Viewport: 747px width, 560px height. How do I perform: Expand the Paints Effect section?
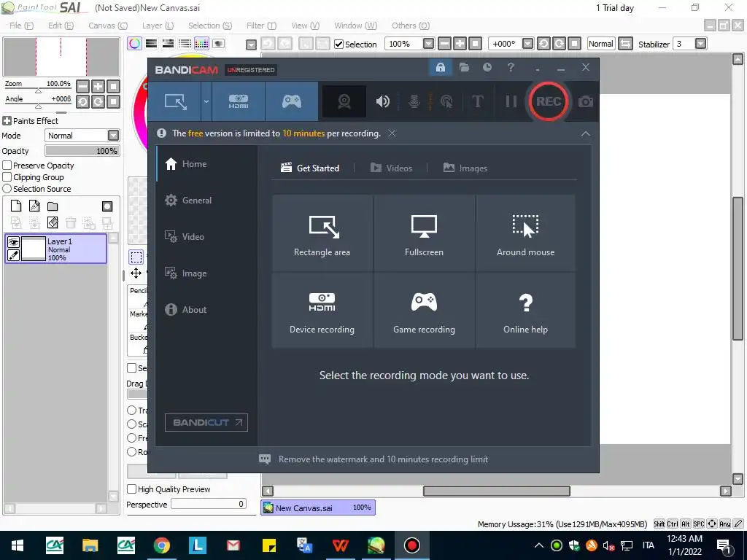coord(7,121)
